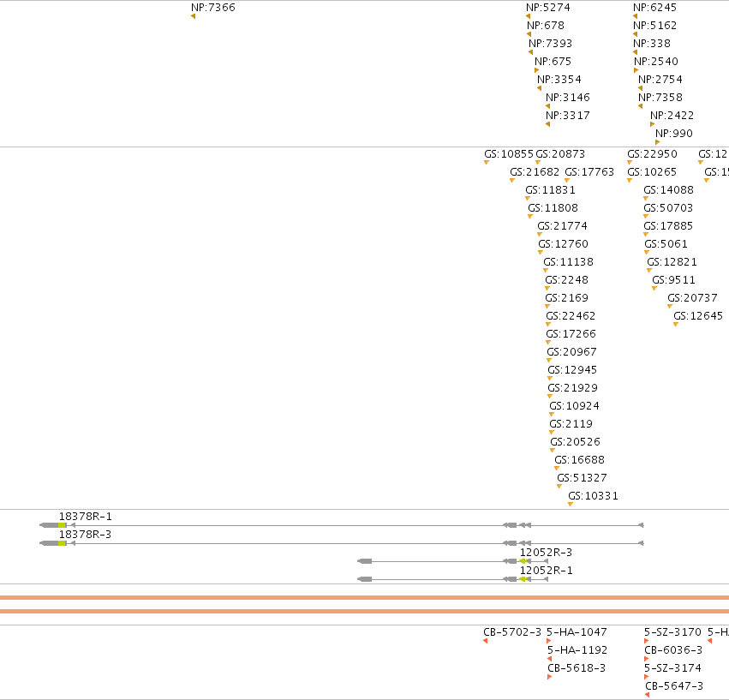Click the GS:20967 label
Screen dimensions: 729x700
coord(571,352)
